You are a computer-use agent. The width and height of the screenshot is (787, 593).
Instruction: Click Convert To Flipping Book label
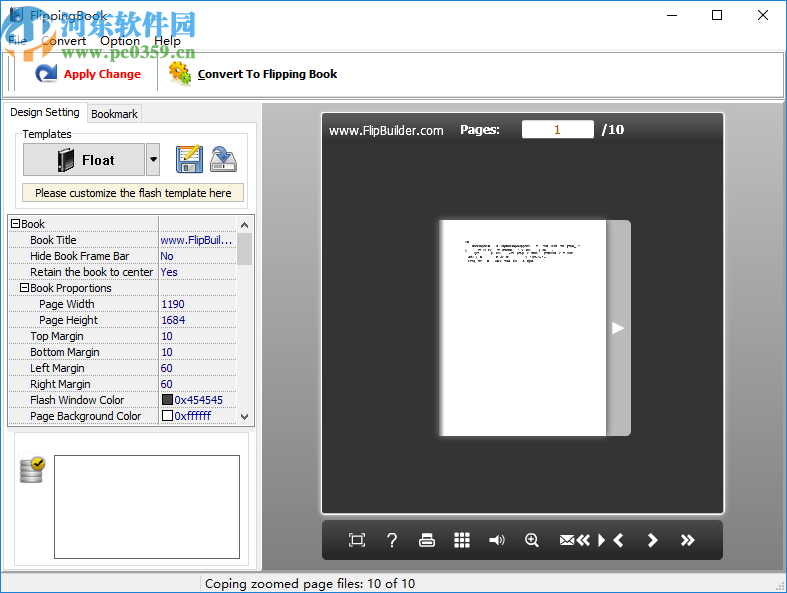pyautogui.click(x=268, y=74)
